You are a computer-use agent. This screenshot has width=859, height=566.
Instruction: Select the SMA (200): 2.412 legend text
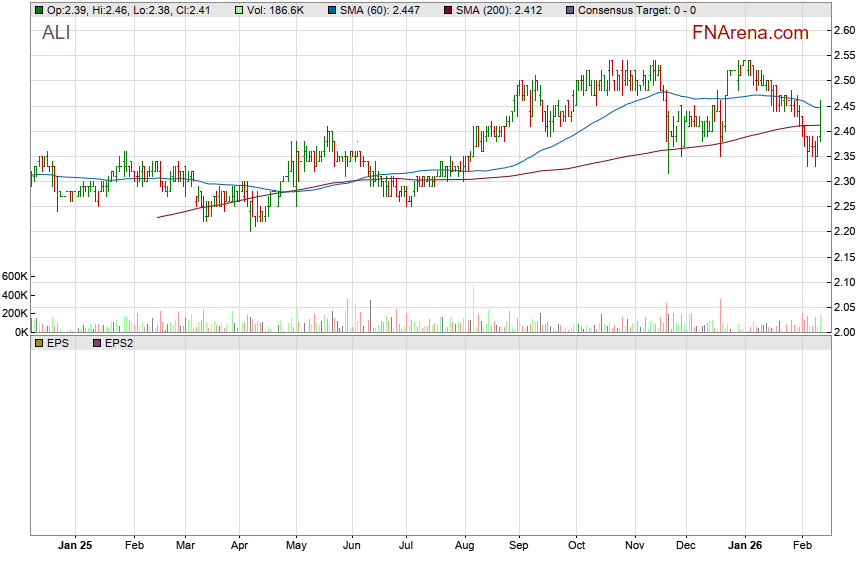[x=502, y=10]
